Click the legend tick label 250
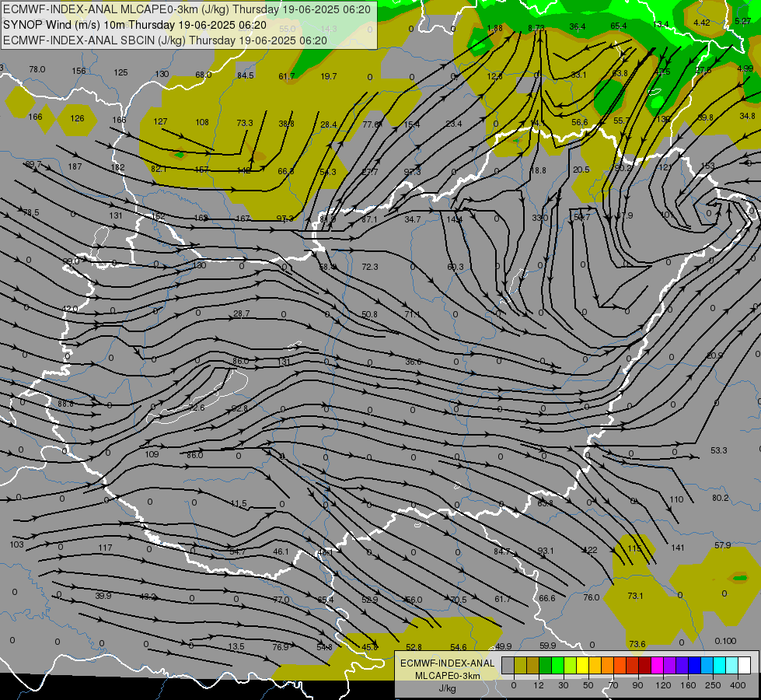The width and height of the screenshot is (761, 700). click(713, 685)
